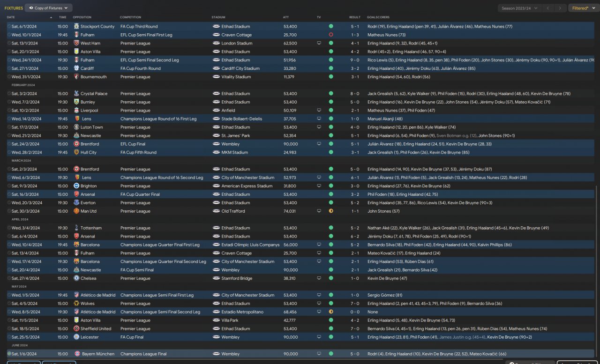
Task: Click the 74,031 attendance figure
Action: pyautogui.click(x=290, y=211)
